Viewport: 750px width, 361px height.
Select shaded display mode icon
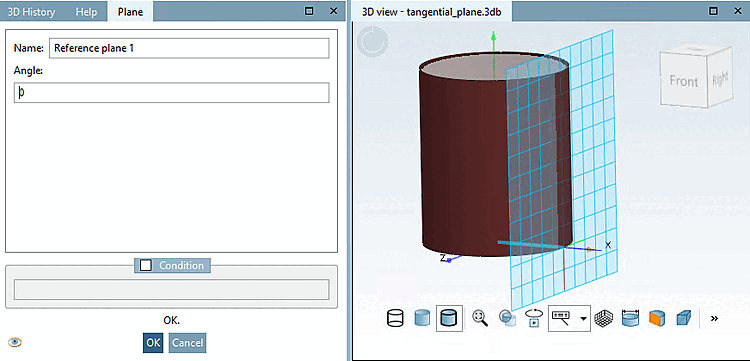coord(422,318)
